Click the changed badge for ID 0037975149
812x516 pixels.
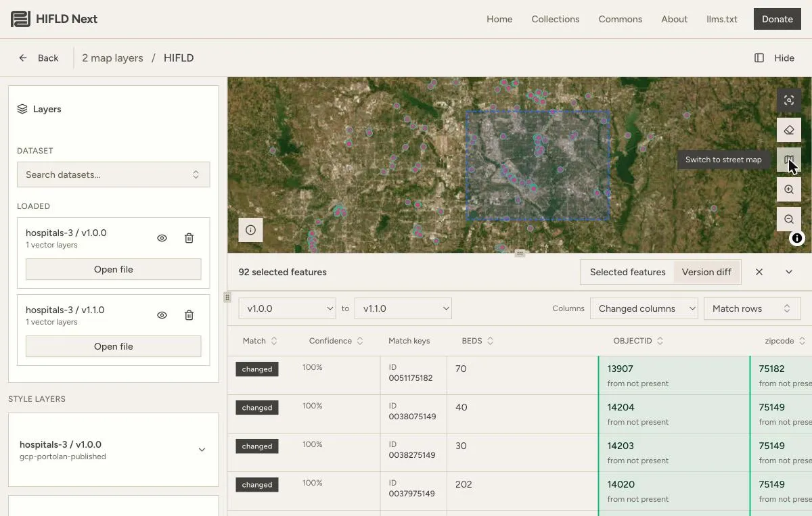(257, 485)
